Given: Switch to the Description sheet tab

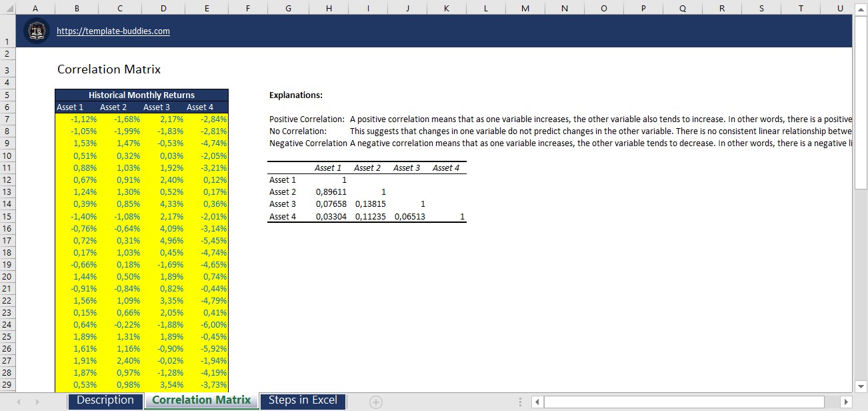Looking at the screenshot, I should (105, 400).
